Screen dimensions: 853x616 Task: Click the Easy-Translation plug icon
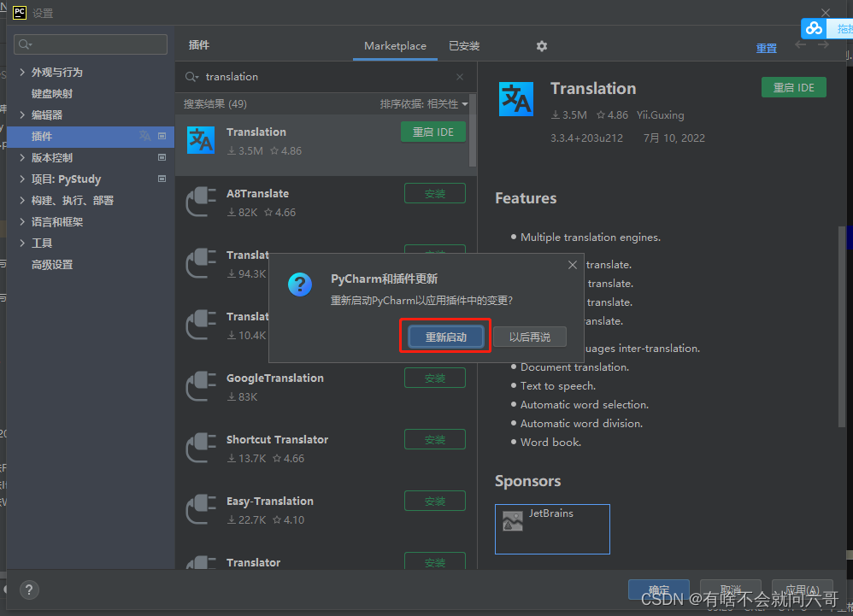tap(201, 509)
